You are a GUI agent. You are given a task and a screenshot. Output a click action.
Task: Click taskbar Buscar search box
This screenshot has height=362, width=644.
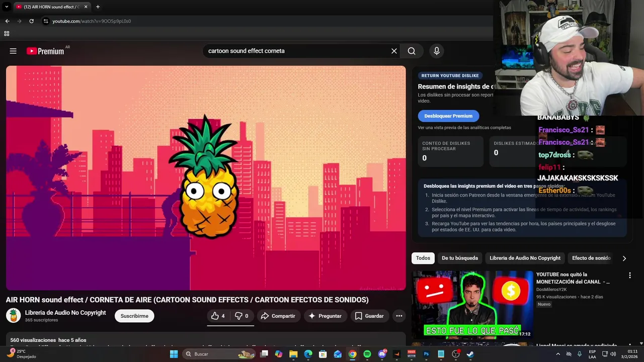click(219, 354)
